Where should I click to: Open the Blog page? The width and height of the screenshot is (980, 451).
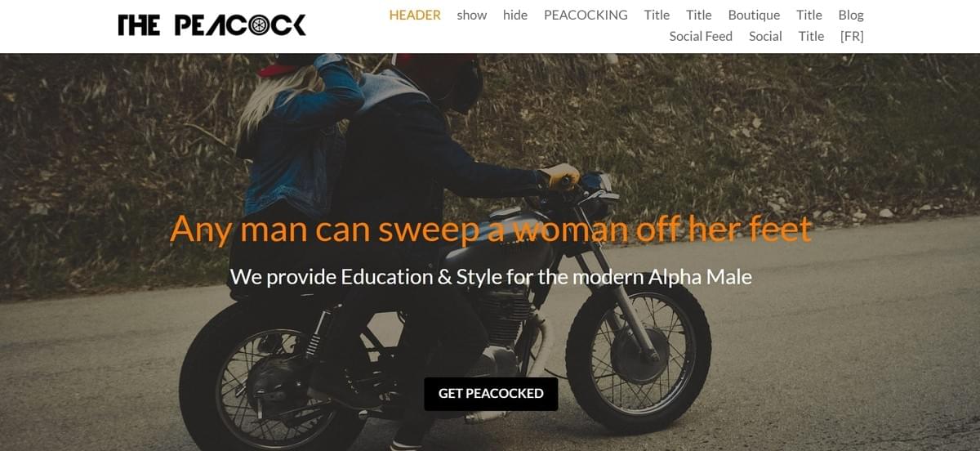tap(851, 15)
